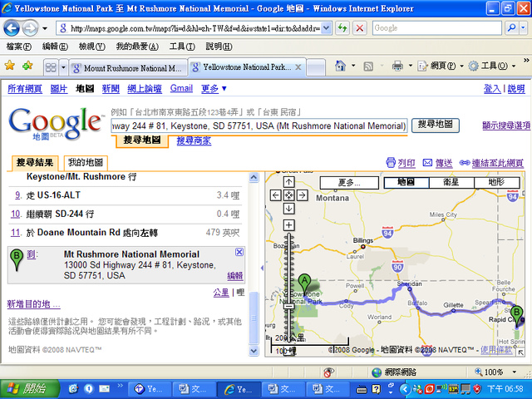Image resolution: width=532 pixels, height=399 pixels.
Task: Open the 我的最愛(A) menu
Action: click(137, 47)
